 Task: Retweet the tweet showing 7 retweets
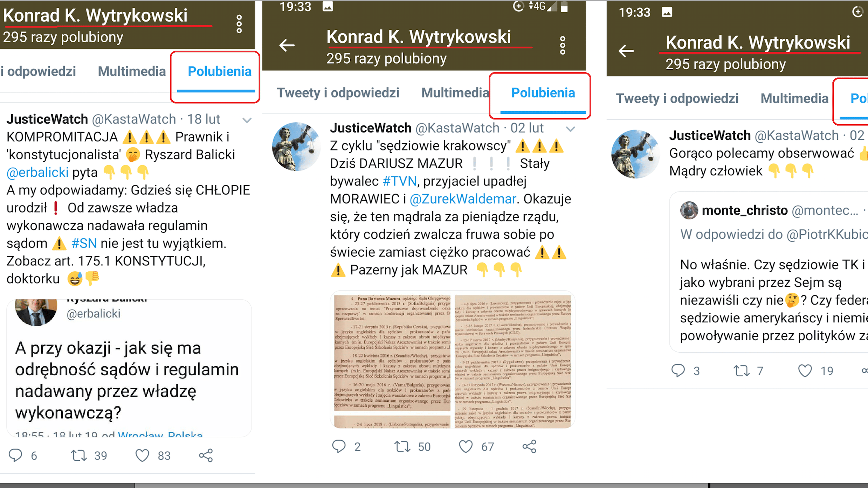point(742,370)
